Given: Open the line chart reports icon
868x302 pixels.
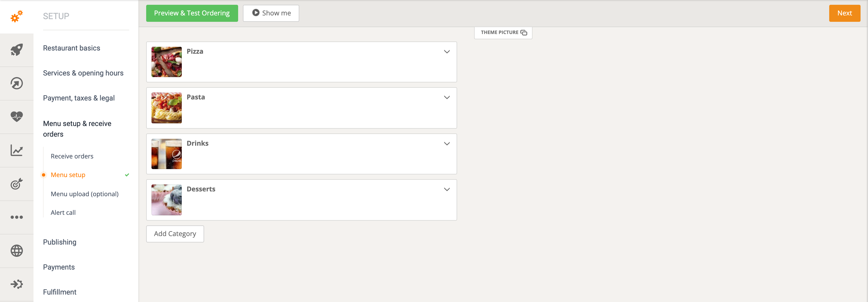Looking at the screenshot, I should pos(16,150).
